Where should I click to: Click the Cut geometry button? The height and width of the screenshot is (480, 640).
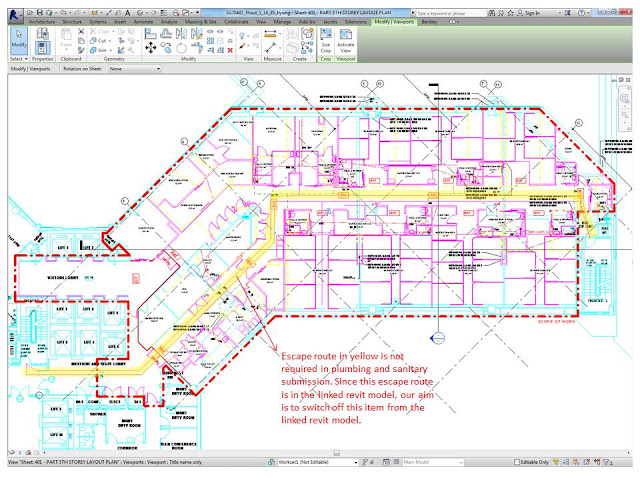point(100,40)
